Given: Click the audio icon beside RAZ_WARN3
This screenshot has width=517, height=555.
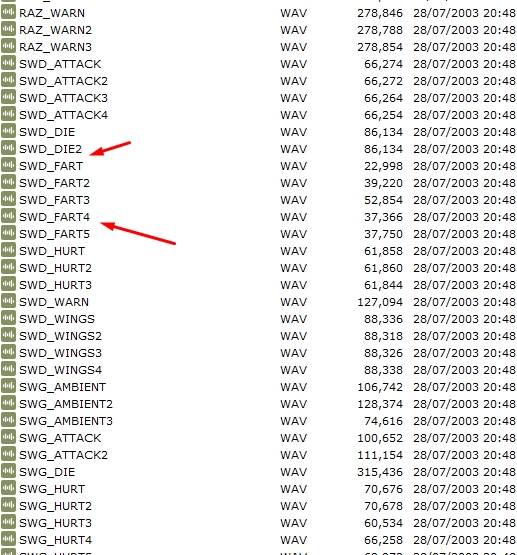Looking at the screenshot, I should pos(8,46).
